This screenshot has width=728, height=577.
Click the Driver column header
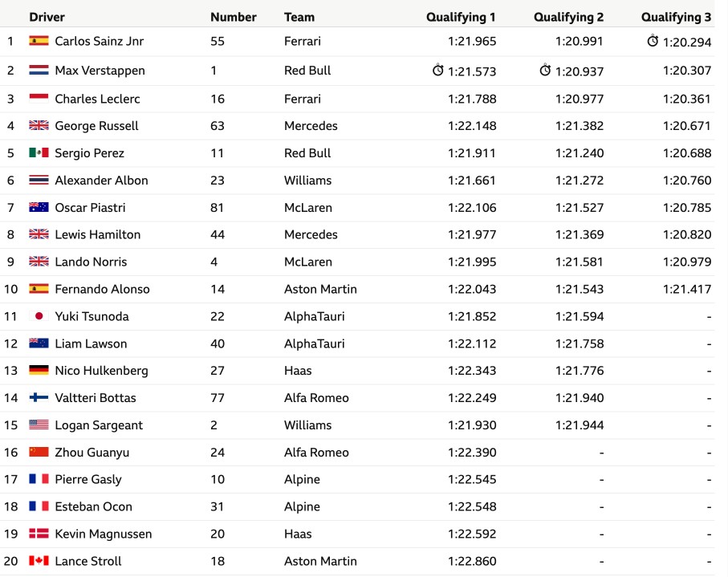[47, 17]
